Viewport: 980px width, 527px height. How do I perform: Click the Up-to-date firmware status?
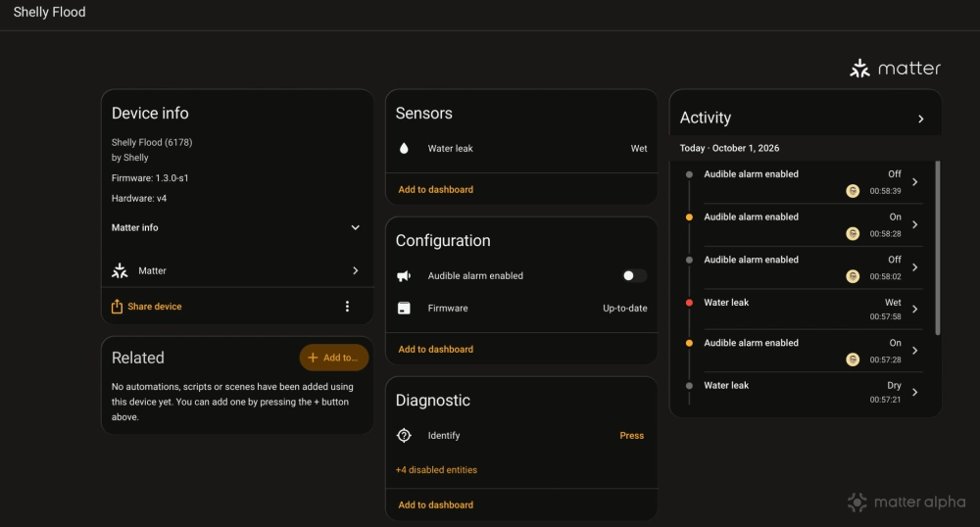click(625, 309)
